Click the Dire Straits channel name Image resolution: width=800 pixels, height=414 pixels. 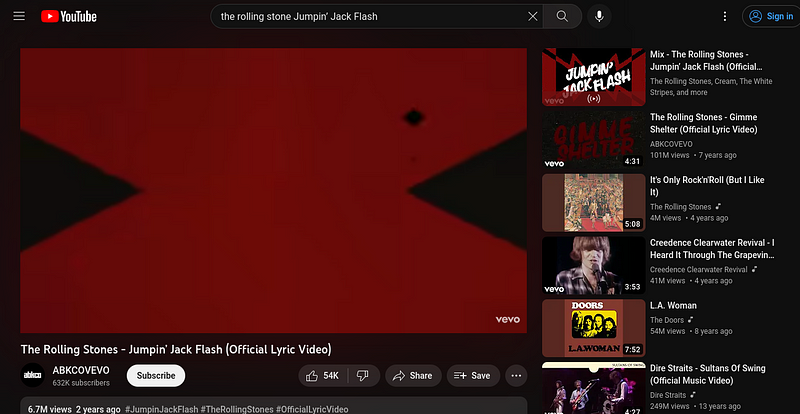668,395
